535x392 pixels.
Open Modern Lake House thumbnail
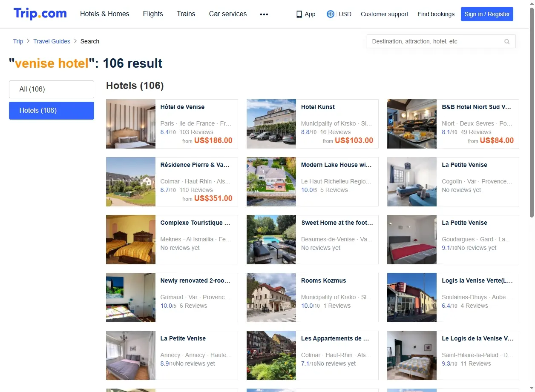click(x=271, y=182)
